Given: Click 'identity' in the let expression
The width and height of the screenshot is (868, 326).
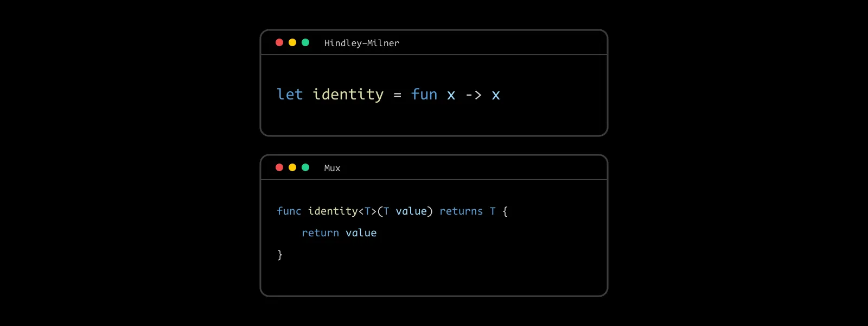Looking at the screenshot, I should (x=348, y=95).
